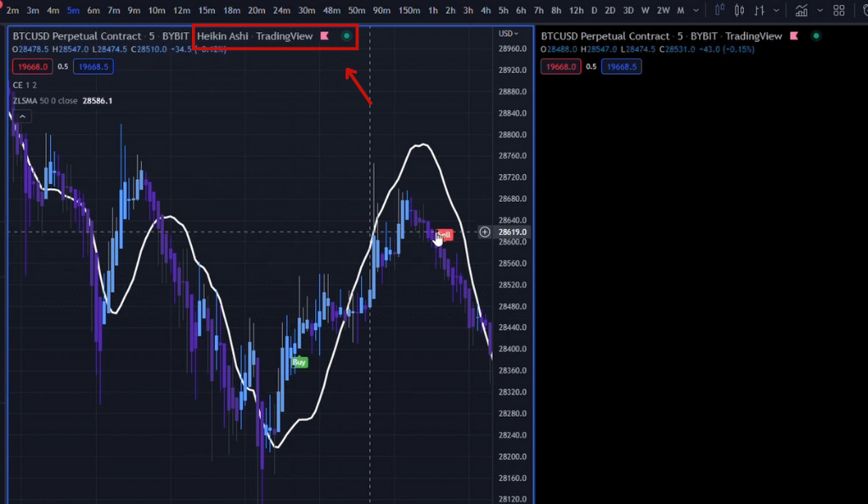
Task: Click the plus icon beside 28619.0 price label
Action: pos(484,232)
